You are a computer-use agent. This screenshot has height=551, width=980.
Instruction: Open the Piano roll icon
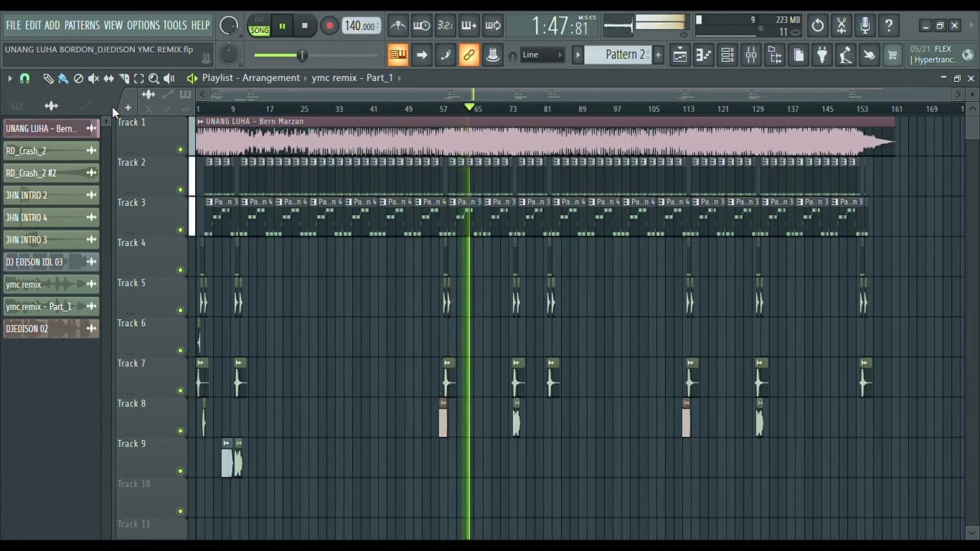(704, 55)
